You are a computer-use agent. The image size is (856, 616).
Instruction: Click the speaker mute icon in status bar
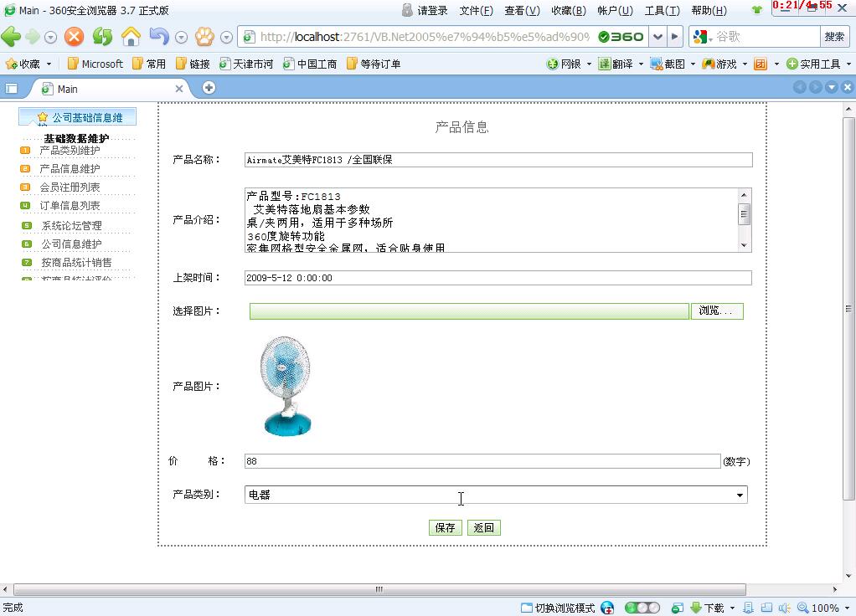tap(785, 608)
